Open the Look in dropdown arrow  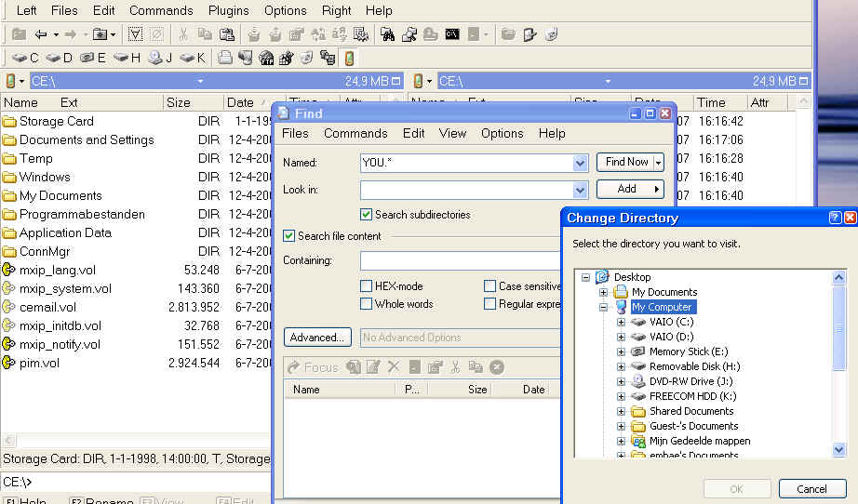[x=580, y=191]
